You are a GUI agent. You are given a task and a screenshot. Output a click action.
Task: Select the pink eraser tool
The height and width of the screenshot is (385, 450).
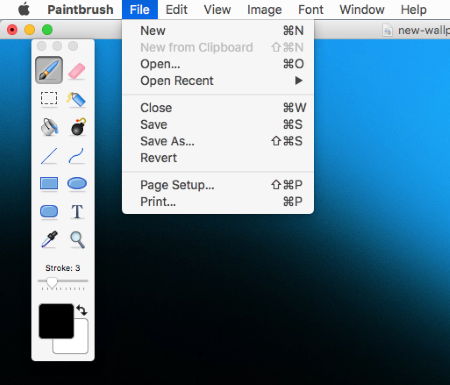[77, 71]
